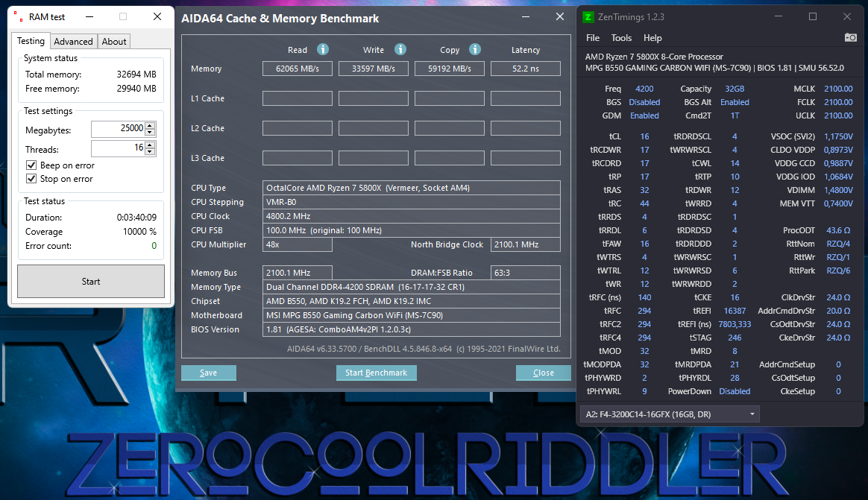The height and width of the screenshot is (500, 868).
Task: Click the empty L2 Cache Write field
Action: click(374, 128)
